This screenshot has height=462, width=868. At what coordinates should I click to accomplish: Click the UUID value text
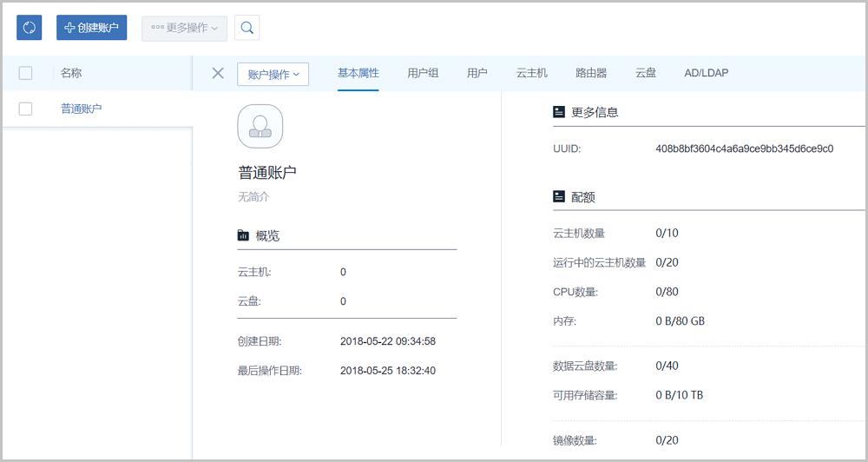point(744,148)
